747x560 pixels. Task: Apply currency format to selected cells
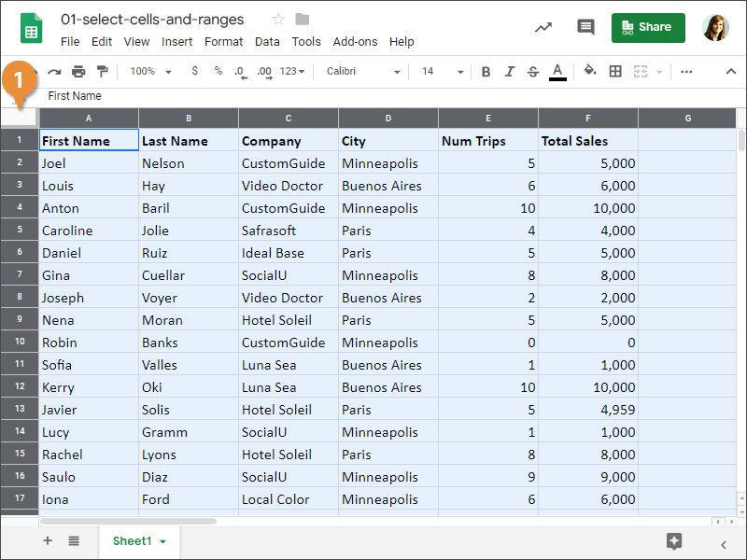[x=193, y=71]
